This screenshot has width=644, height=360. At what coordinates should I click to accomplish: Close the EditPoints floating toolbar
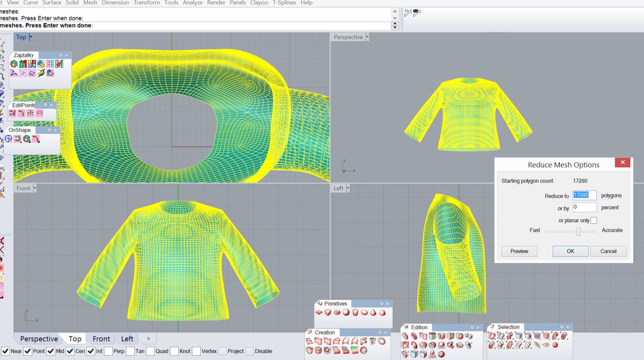tap(51, 105)
